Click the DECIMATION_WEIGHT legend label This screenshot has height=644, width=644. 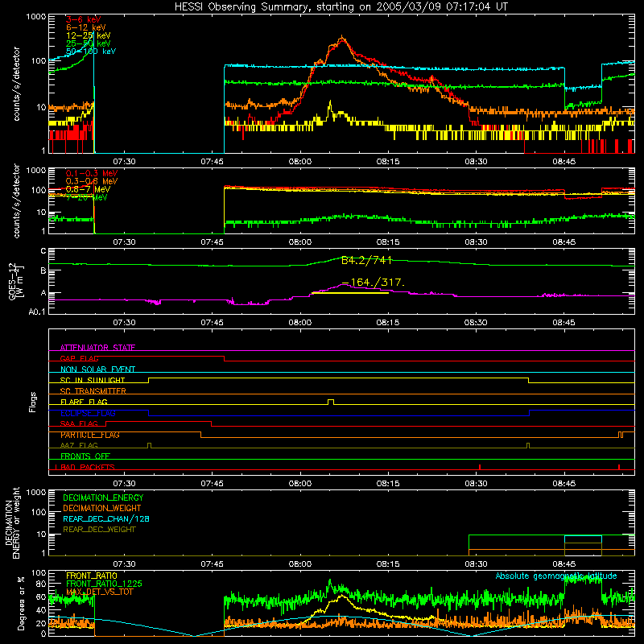102,508
